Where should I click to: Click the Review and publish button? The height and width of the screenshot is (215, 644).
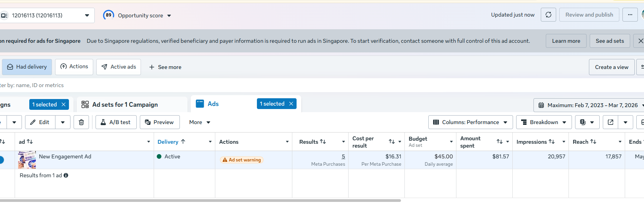(589, 15)
